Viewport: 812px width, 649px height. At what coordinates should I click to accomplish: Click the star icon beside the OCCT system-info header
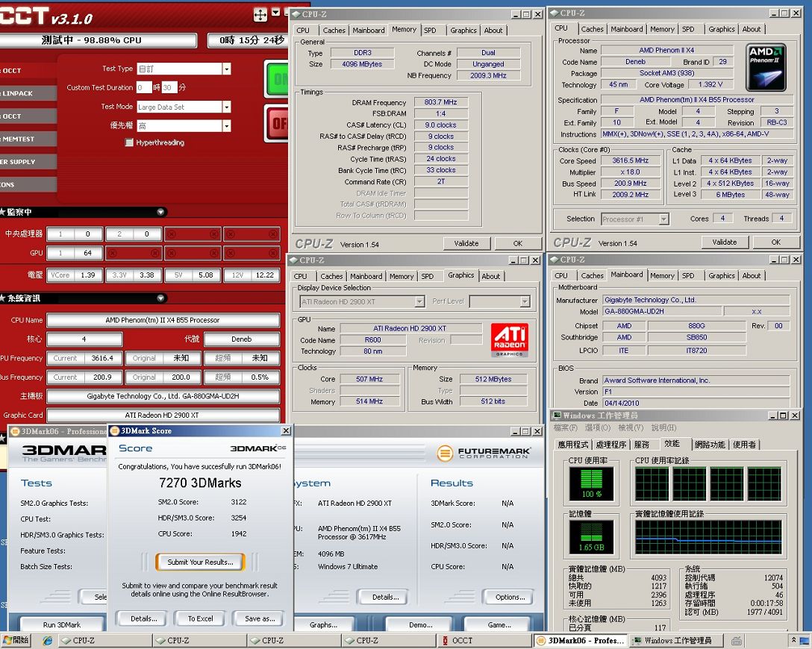2,298
